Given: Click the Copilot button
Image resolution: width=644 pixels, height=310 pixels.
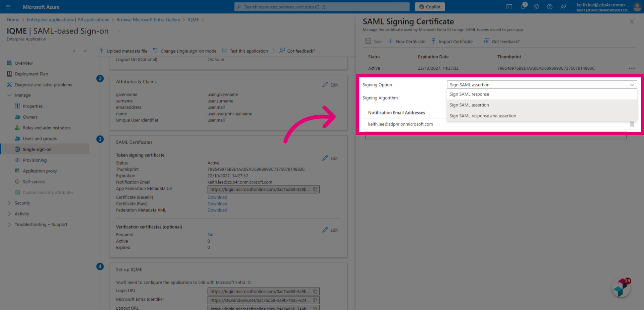Looking at the screenshot, I should (x=430, y=7).
